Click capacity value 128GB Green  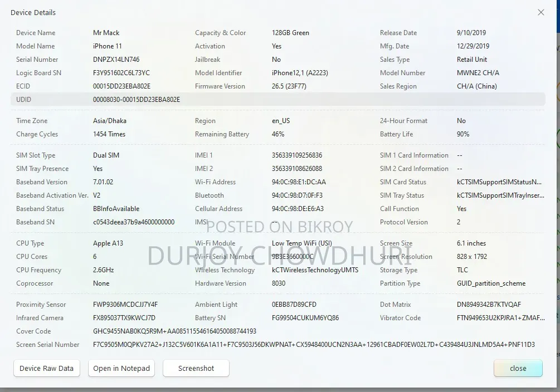(290, 33)
